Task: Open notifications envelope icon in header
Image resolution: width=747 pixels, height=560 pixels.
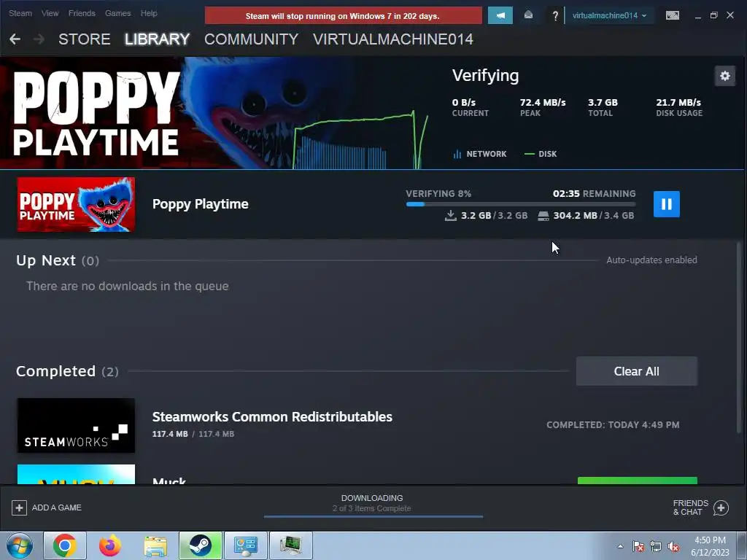Action: coord(528,15)
